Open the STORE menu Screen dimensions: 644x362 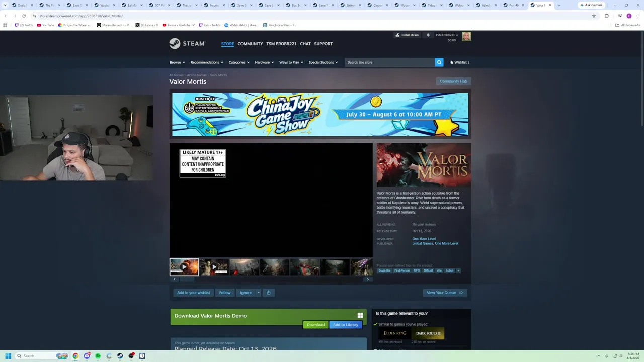pyautogui.click(x=227, y=44)
